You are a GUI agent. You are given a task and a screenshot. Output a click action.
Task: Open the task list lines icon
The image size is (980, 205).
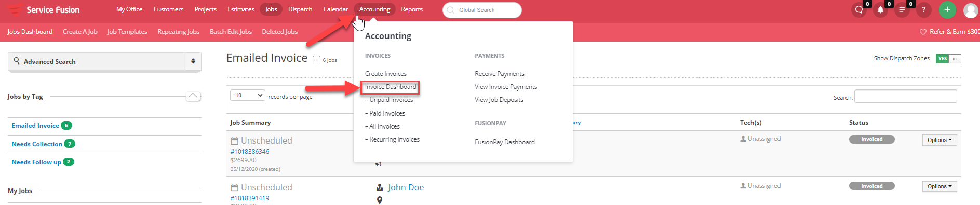tap(903, 10)
